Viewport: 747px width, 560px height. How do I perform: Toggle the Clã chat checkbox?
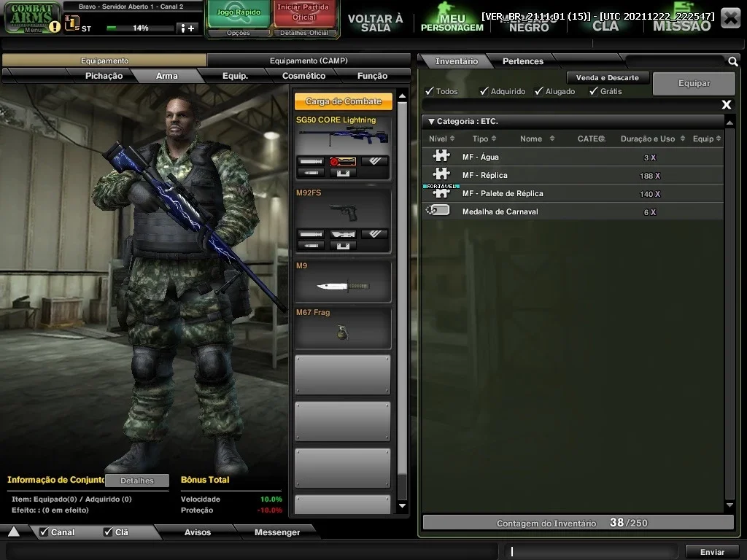pos(108,532)
